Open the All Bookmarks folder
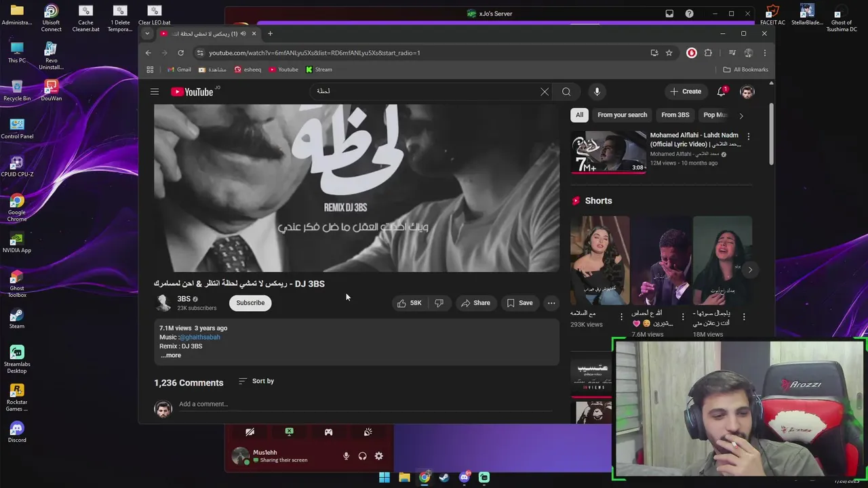Screen dimensions: 868x488 [x=746, y=69]
